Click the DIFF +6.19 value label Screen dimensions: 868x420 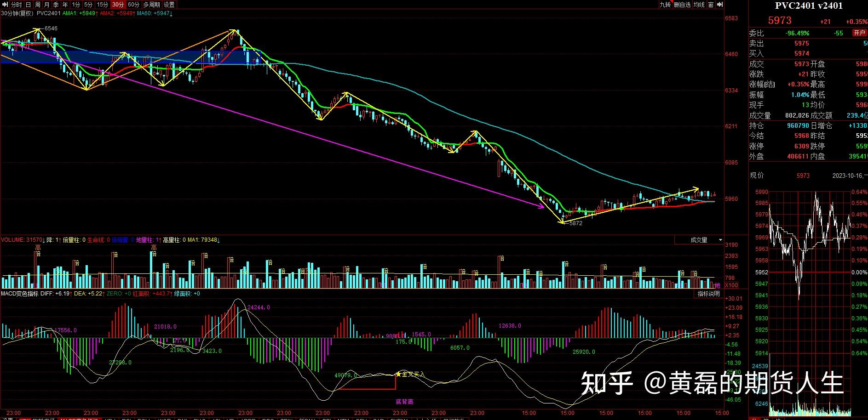pyautogui.click(x=57, y=294)
